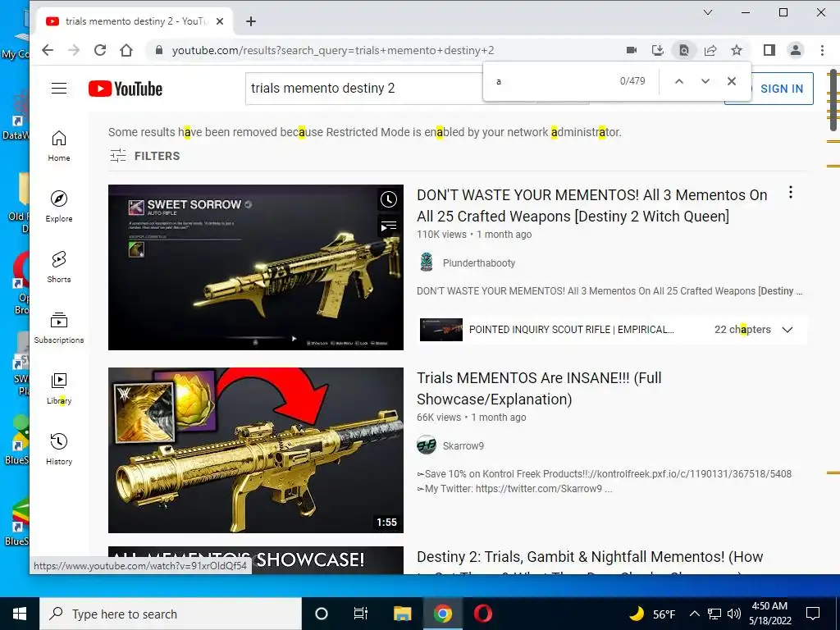
Task: Click the page vertical scrollbar
Action: [833, 100]
